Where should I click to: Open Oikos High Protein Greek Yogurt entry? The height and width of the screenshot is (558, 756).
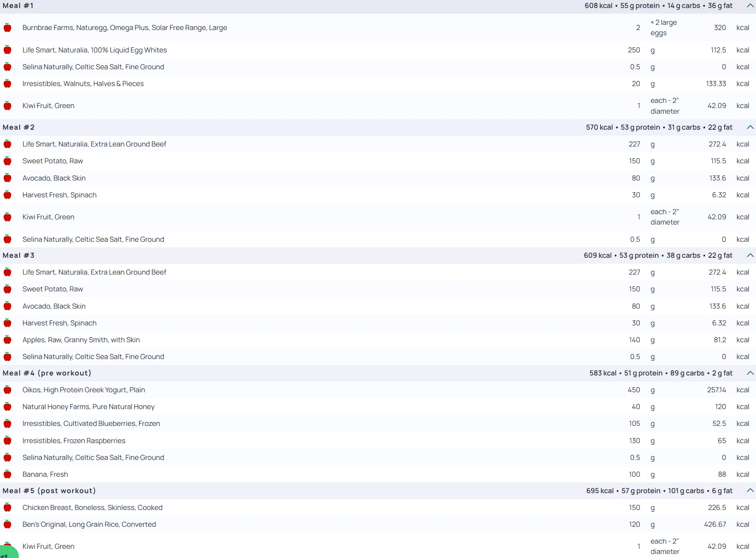[x=84, y=390]
